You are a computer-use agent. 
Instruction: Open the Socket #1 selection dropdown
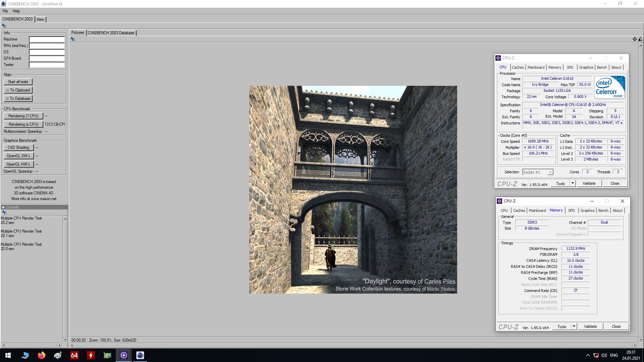(538, 172)
